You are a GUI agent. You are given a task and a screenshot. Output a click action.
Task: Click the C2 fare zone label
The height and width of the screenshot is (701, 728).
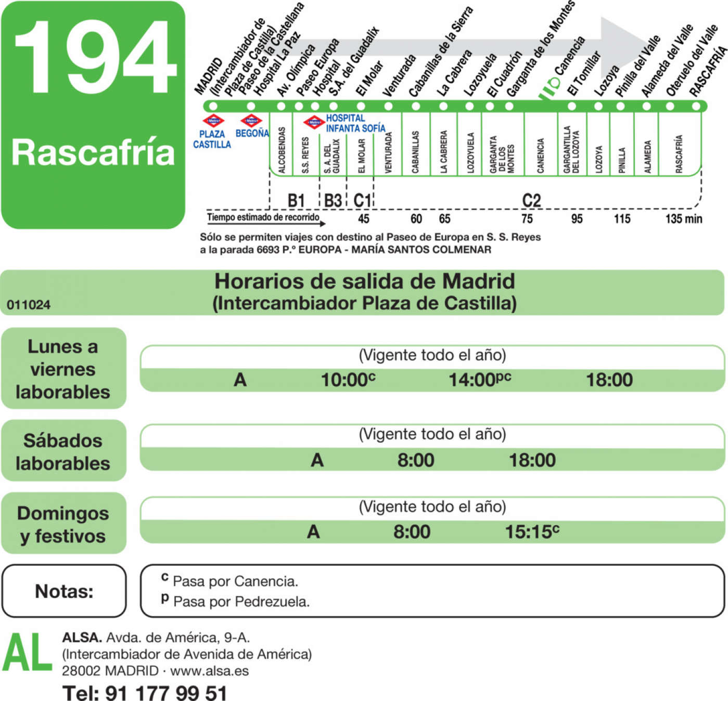531,200
